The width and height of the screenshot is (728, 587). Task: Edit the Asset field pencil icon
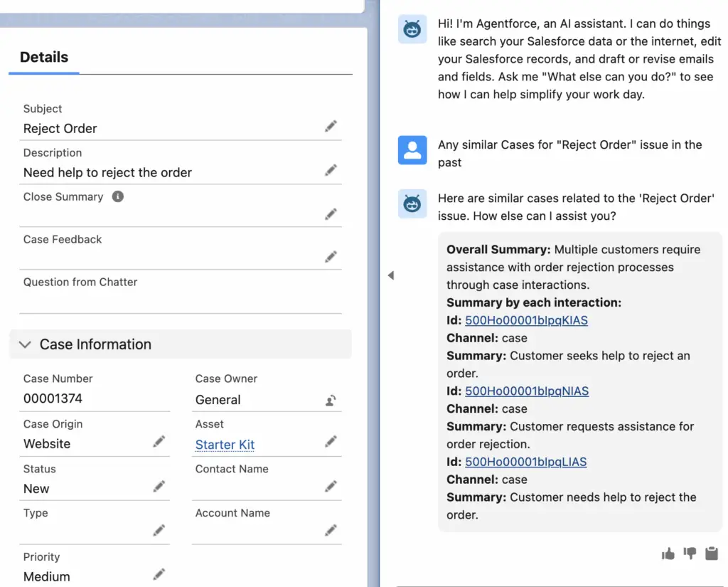(331, 442)
